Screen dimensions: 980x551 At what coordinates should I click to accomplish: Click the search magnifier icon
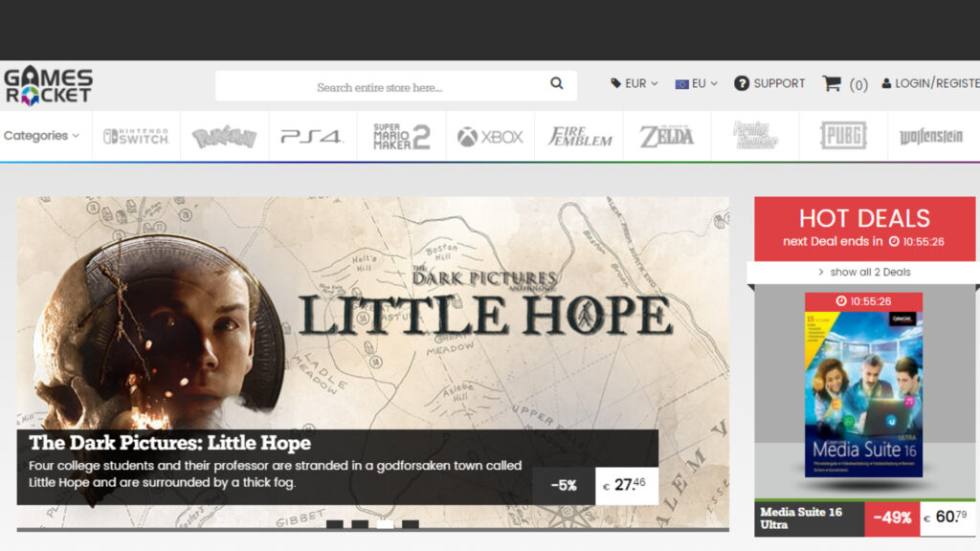(x=556, y=84)
